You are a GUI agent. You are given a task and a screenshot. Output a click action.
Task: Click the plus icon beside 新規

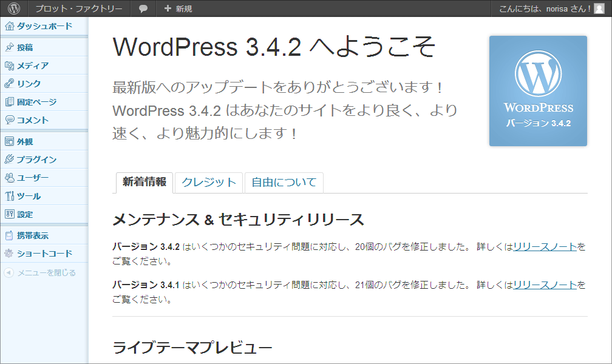168,8
